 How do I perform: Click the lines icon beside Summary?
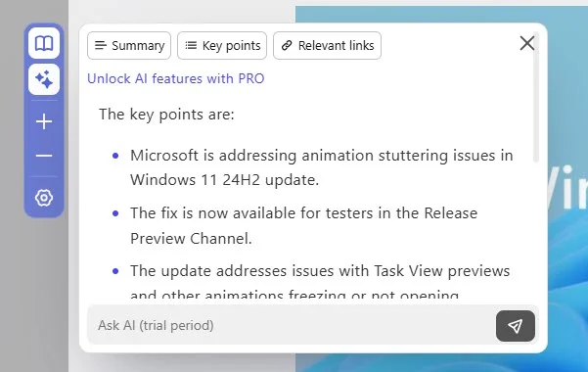pyautogui.click(x=101, y=45)
